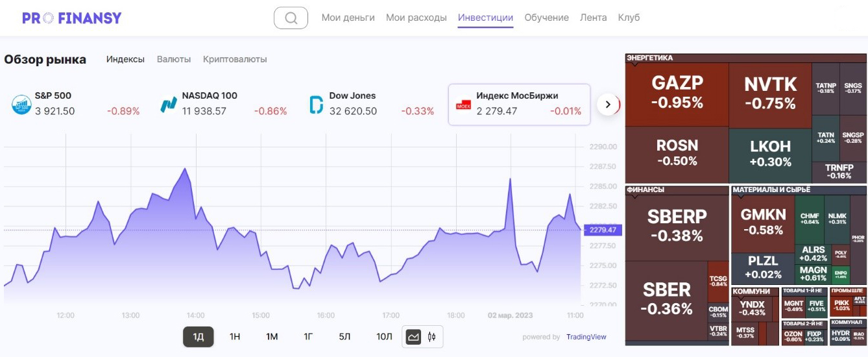Open the MGNT heatmap tile

[x=793, y=306]
